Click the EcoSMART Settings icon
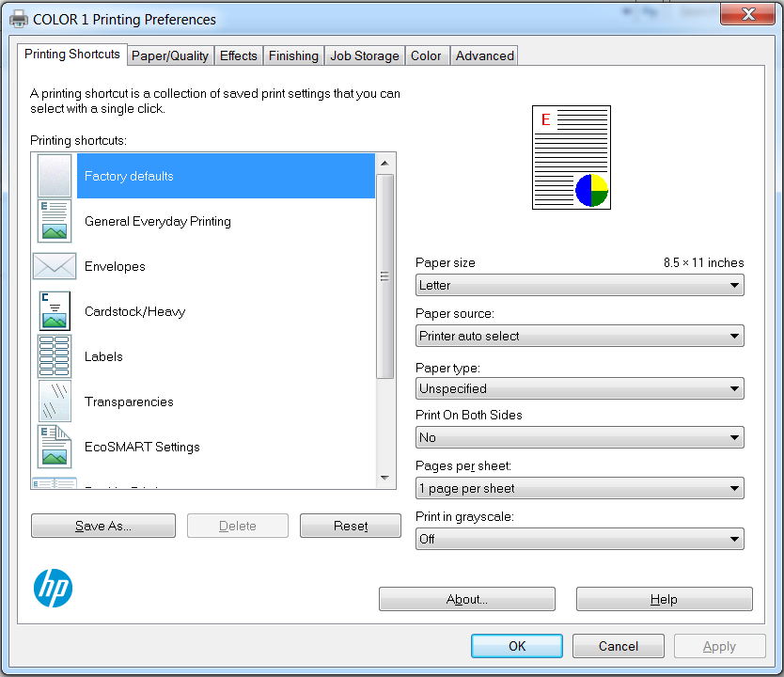 pos(55,447)
